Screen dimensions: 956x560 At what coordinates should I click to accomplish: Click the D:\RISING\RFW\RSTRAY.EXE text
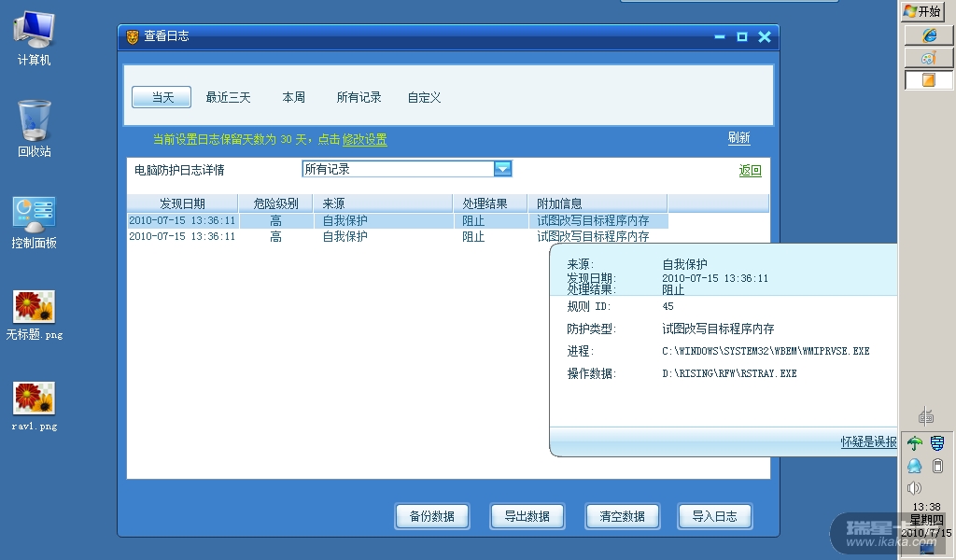(x=729, y=373)
